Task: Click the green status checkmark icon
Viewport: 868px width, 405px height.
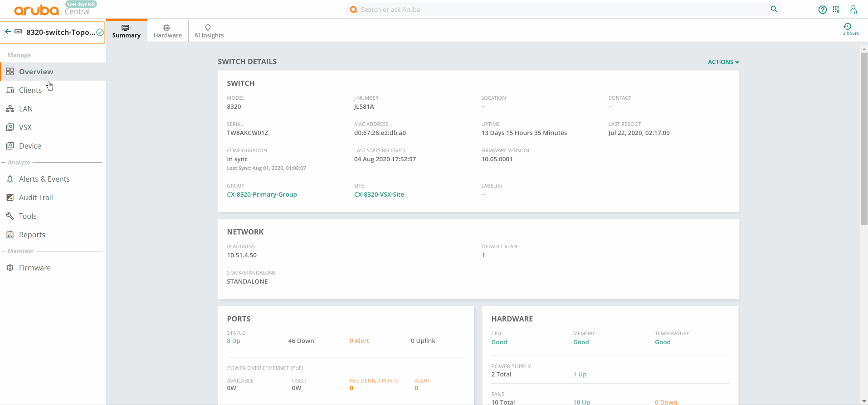Action: pyautogui.click(x=100, y=32)
